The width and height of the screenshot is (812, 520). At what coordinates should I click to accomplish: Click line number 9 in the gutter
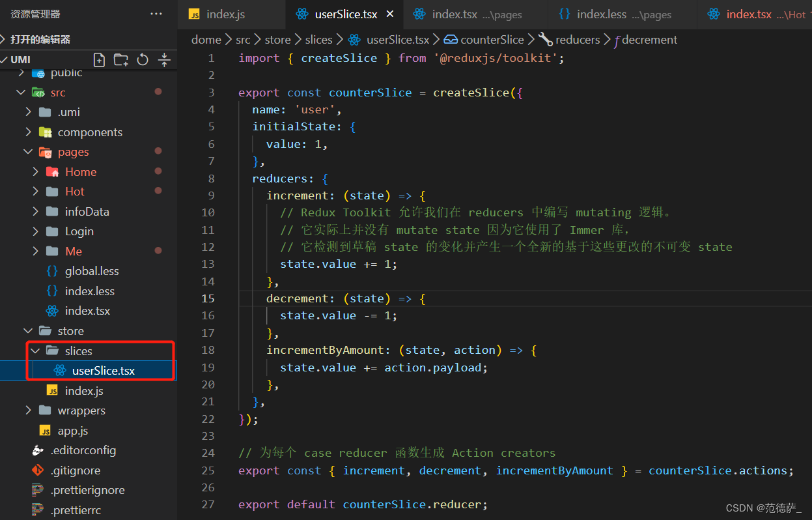click(211, 195)
